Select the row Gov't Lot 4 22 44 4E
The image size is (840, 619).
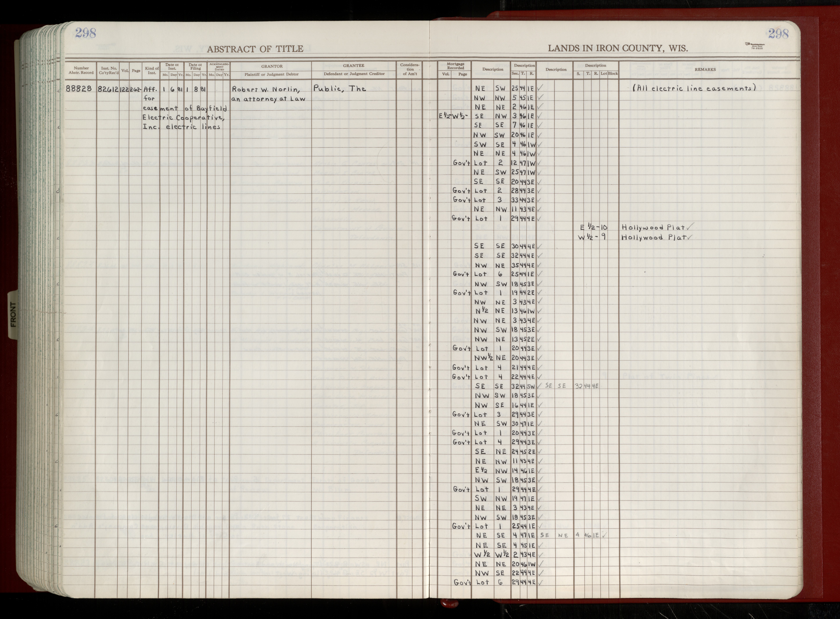point(497,377)
